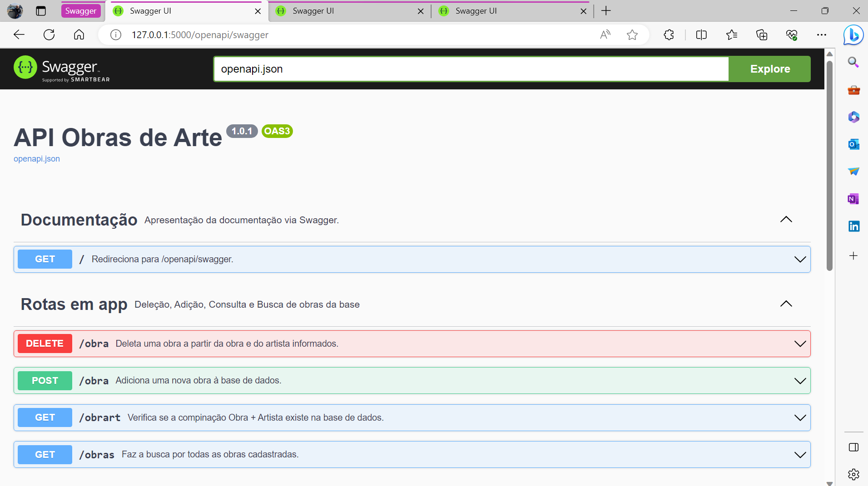
Task: Expand the GET / redirect endpoint arrow
Action: (800, 260)
